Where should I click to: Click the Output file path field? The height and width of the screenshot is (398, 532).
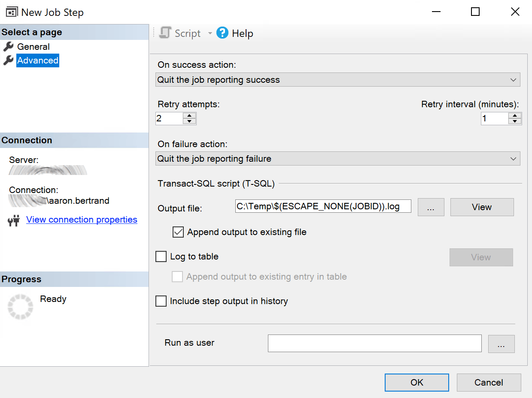coord(323,206)
